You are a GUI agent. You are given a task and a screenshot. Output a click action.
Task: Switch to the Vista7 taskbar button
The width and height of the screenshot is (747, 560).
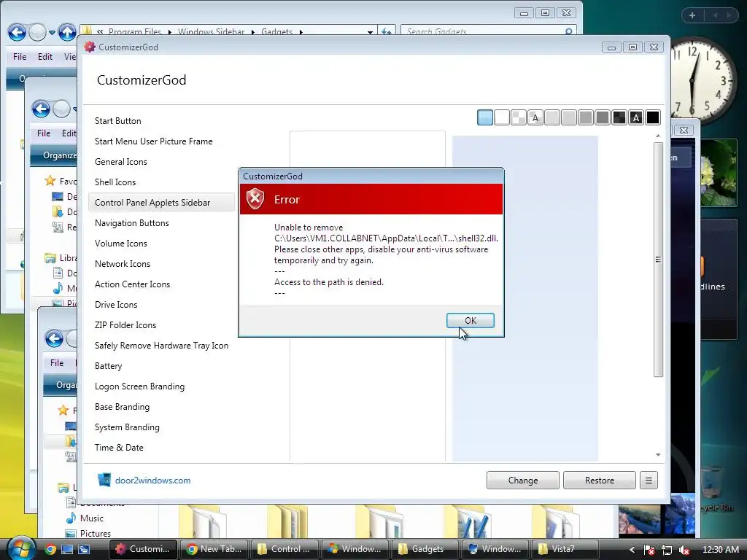(x=565, y=549)
